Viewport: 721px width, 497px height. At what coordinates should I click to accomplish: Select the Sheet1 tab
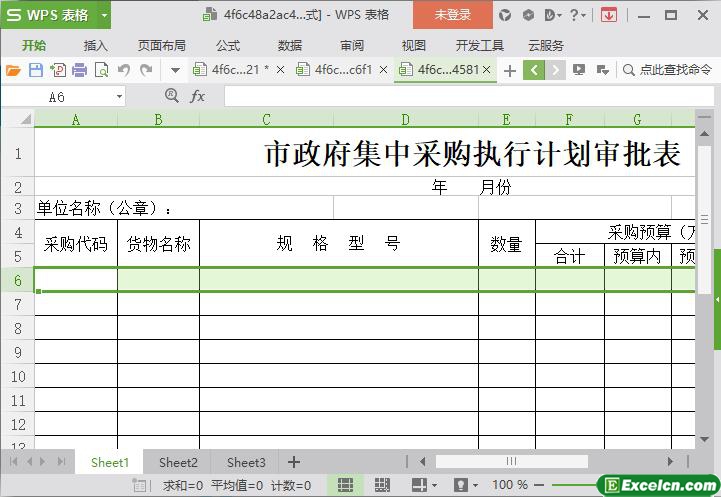(x=109, y=462)
